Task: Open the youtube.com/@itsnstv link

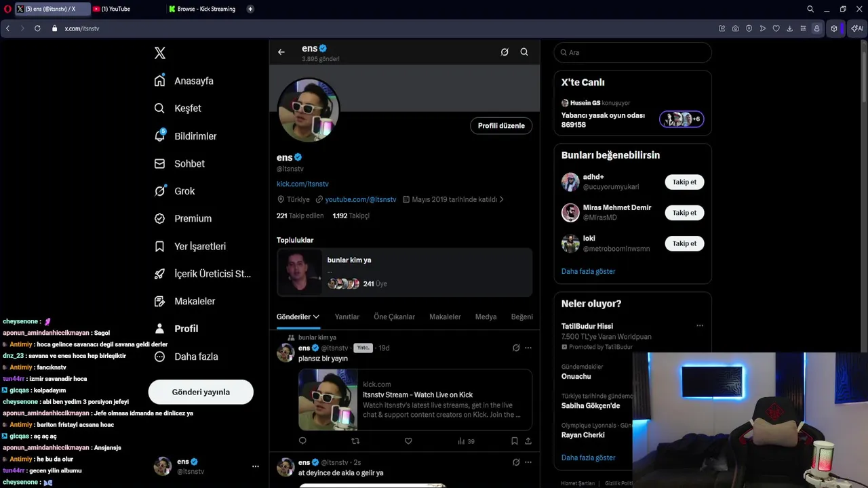Action: point(361,199)
